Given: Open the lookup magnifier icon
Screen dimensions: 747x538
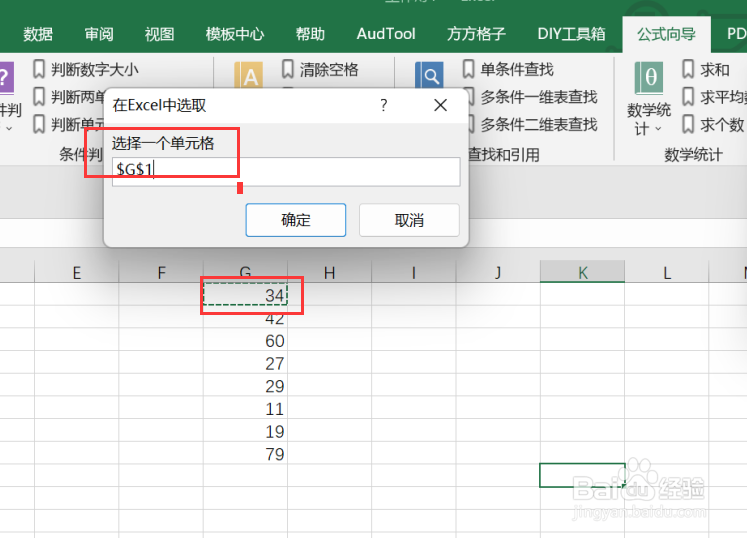Looking at the screenshot, I should point(429,75).
